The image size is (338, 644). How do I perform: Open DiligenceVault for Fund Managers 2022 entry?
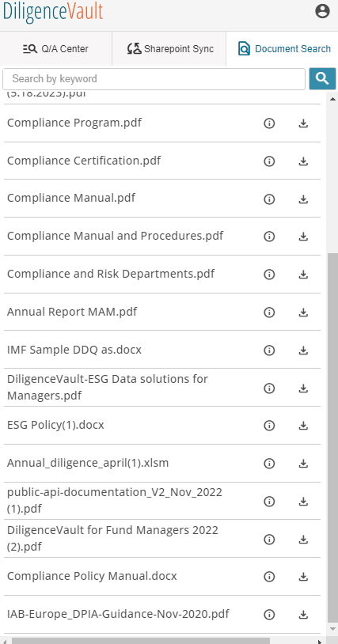pos(112,539)
